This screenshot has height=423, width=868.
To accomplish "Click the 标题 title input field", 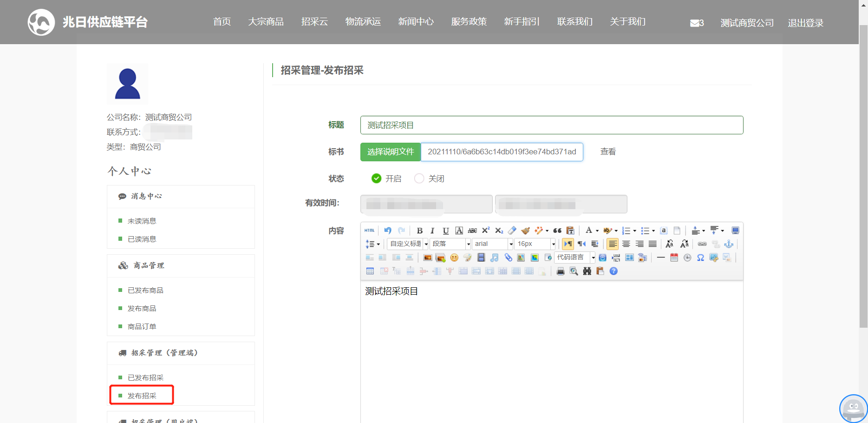I will coord(551,125).
